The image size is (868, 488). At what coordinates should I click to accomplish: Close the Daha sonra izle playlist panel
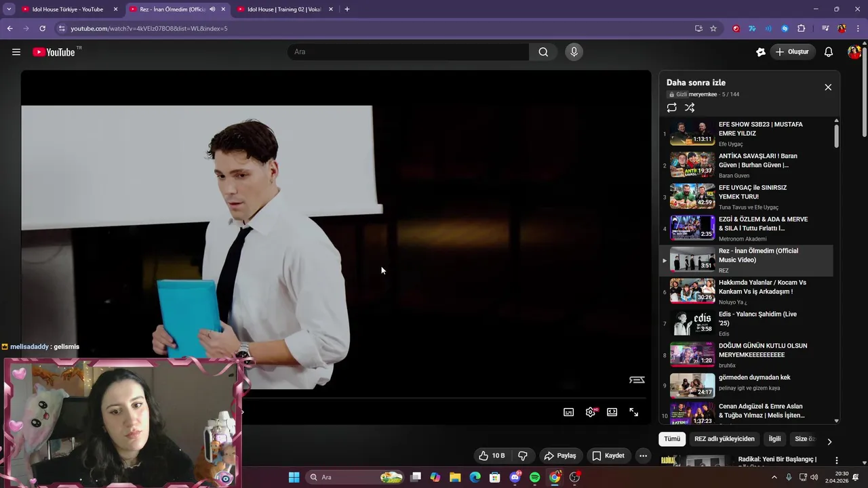click(x=828, y=87)
